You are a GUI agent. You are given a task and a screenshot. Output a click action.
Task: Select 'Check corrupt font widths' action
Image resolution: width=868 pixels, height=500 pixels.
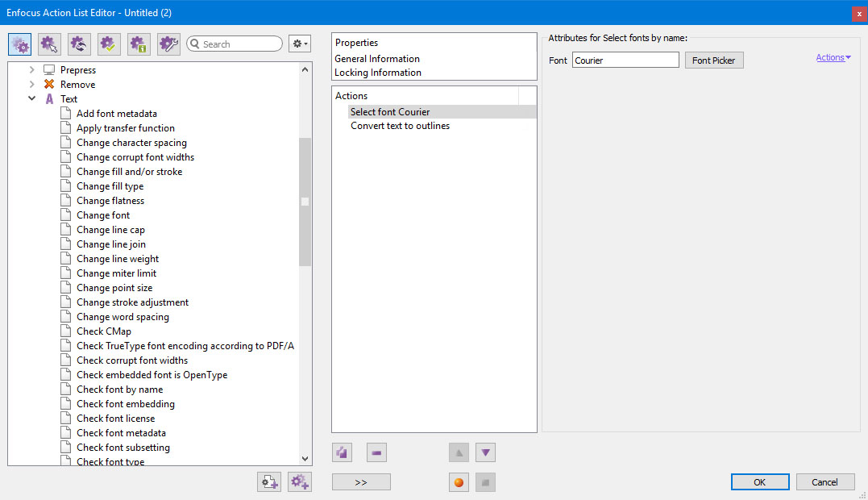click(132, 360)
